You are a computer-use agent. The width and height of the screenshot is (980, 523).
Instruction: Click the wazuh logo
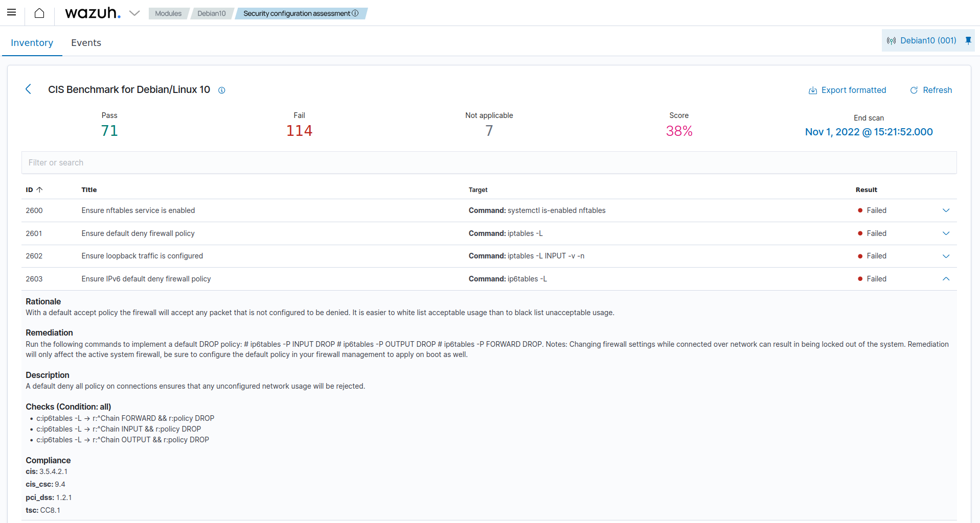93,13
